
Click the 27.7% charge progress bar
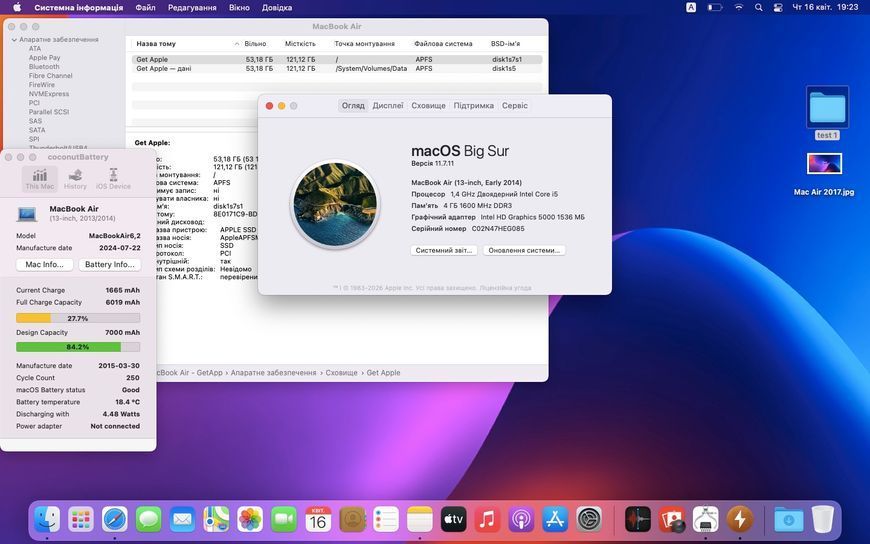tap(78, 318)
